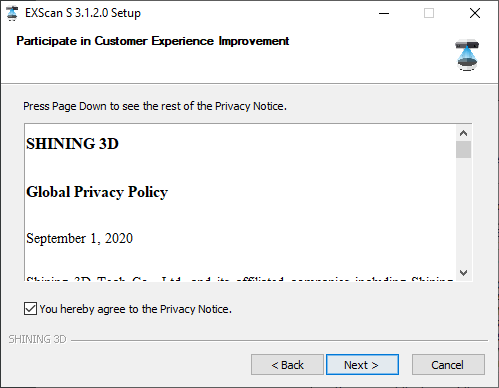Click the Next > button
The width and height of the screenshot is (499, 388).
coord(362,365)
